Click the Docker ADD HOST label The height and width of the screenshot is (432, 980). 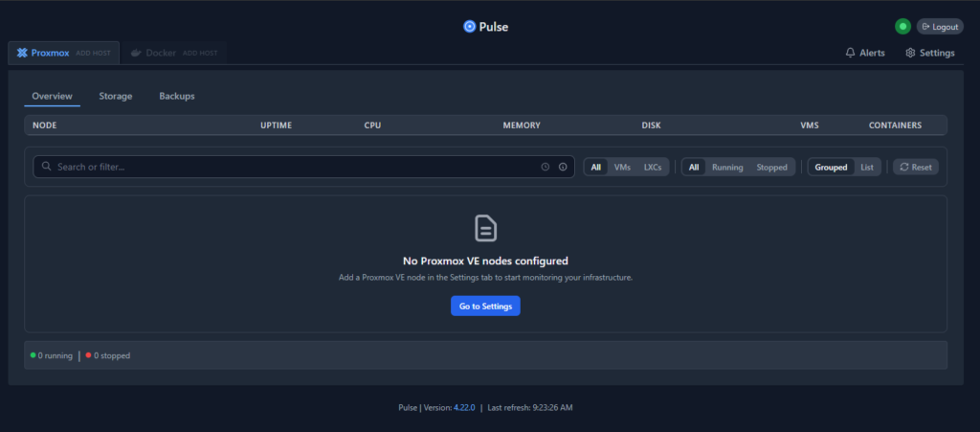click(x=200, y=53)
